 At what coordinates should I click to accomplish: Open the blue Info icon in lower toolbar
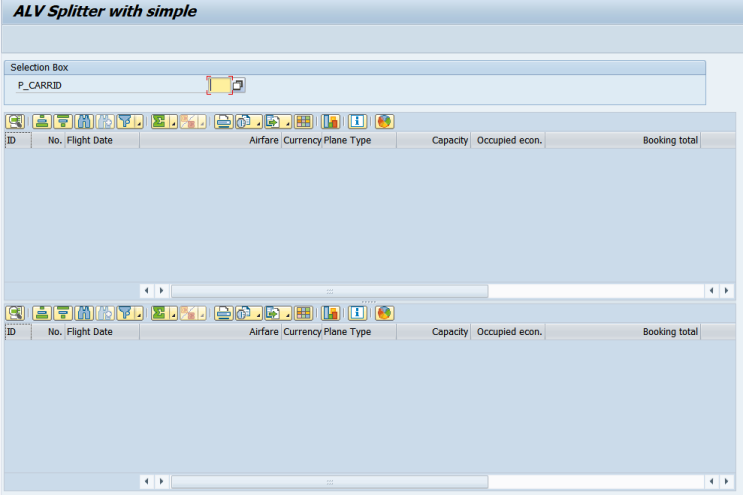357,313
